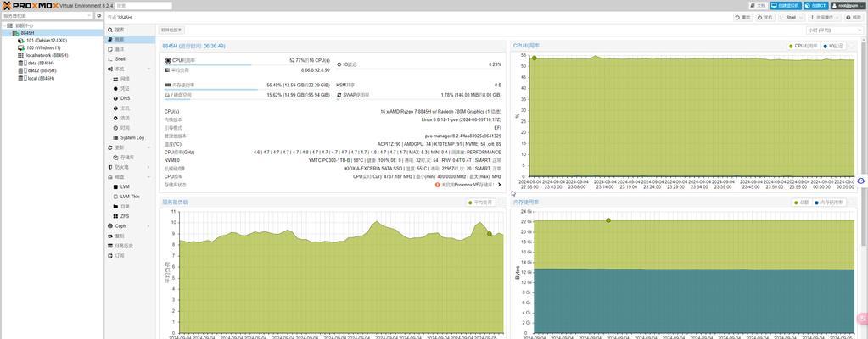Image resolution: width=868 pixels, height=339 pixels.
Task: Select node 8845H in the tree
Action: point(27,33)
